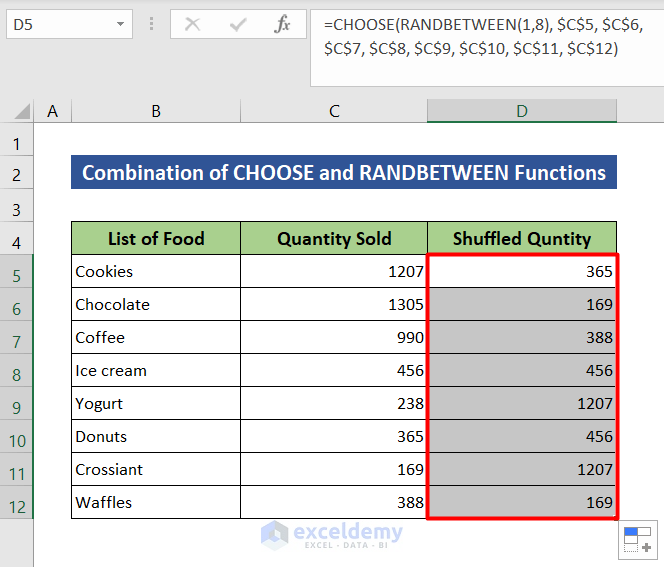Select shuffled cell 1207 in Crossiant row
Viewport: 664px width, 567px height.
(522, 470)
